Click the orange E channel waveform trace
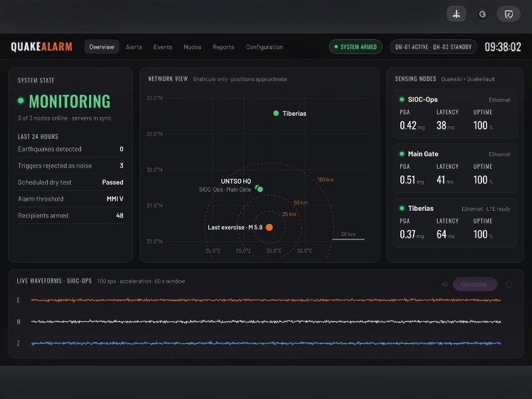The height and width of the screenshot is (399, 532). 265,300
